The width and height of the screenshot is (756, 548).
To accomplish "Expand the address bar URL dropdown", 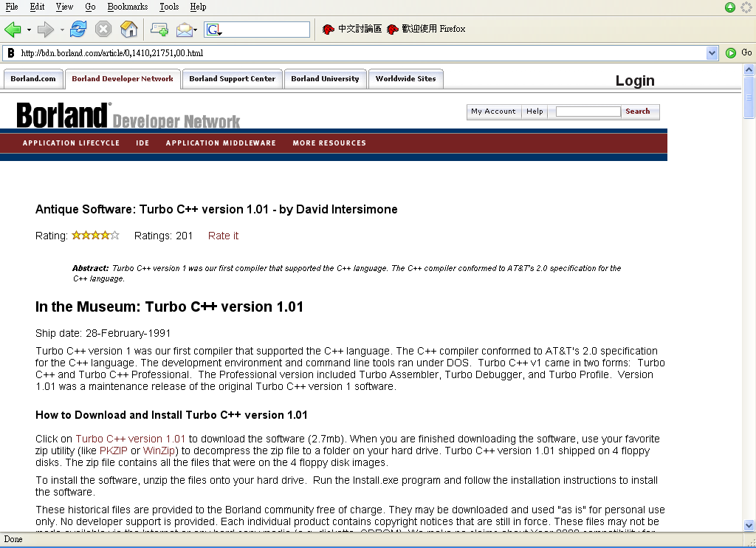I will tap(712, 53).
